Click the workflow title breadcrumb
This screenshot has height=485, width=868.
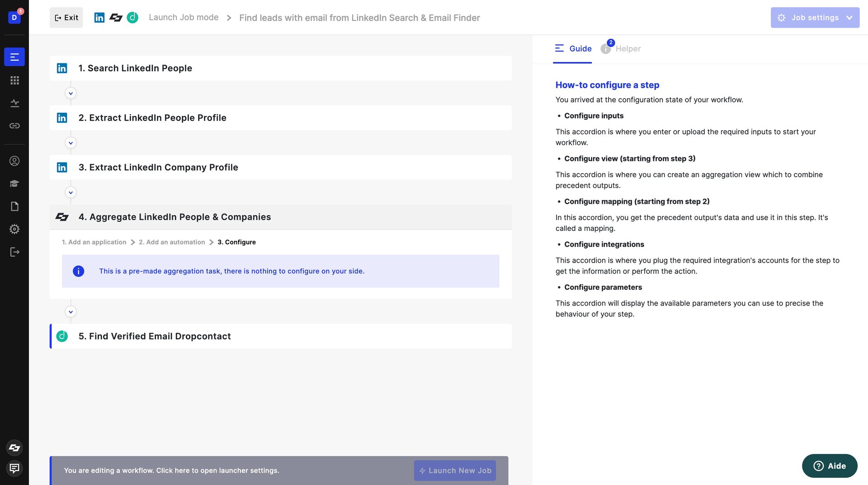(359, 18)
